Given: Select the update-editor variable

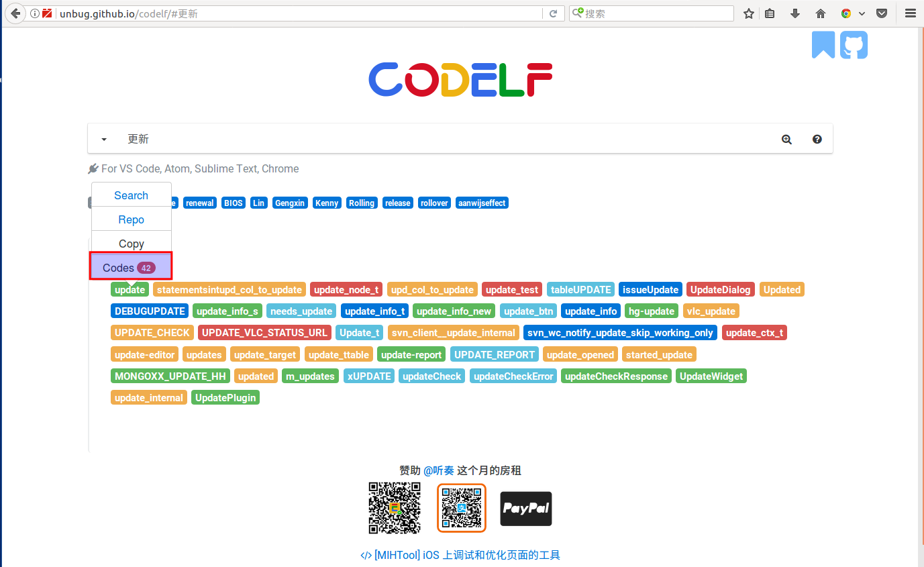Looking at the screenshot, I should click(x=145, y=354).
